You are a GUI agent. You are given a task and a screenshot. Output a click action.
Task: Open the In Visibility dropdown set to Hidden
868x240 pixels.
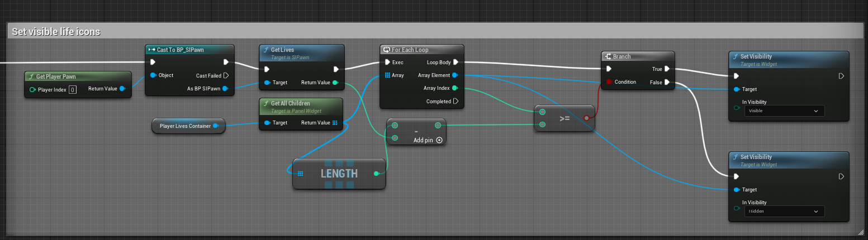pyautogui.click(x=784, y=212)
